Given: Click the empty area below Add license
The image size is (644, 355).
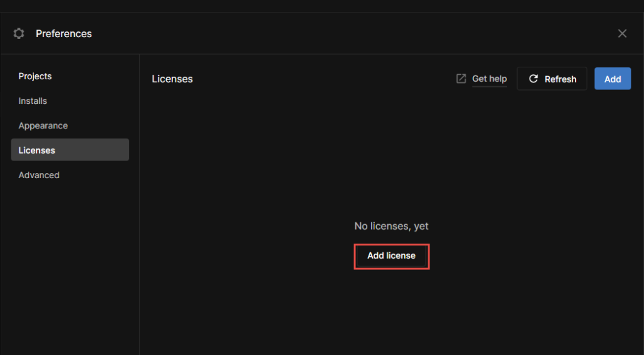Looking at the screenshot, I should point(391,308).
